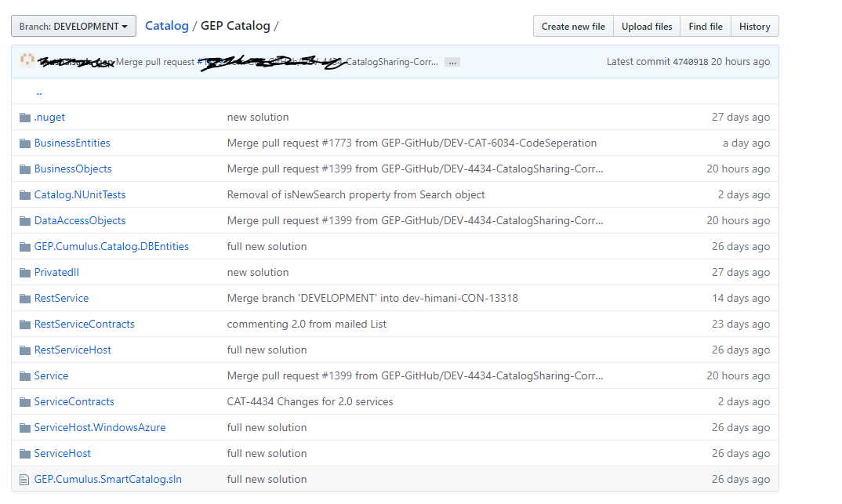
Task: Click the folder icon beside ServiceHost
Action: click(x=25, y=454)
